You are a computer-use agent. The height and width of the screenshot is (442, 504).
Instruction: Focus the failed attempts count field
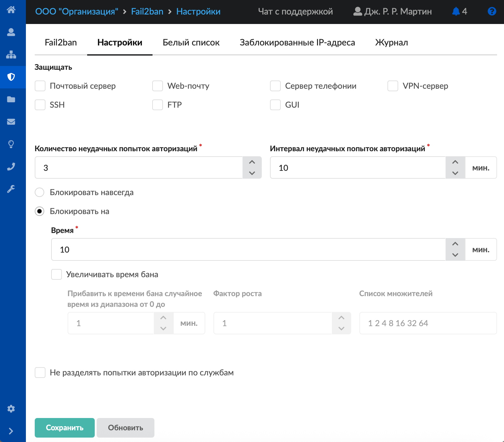139,168
